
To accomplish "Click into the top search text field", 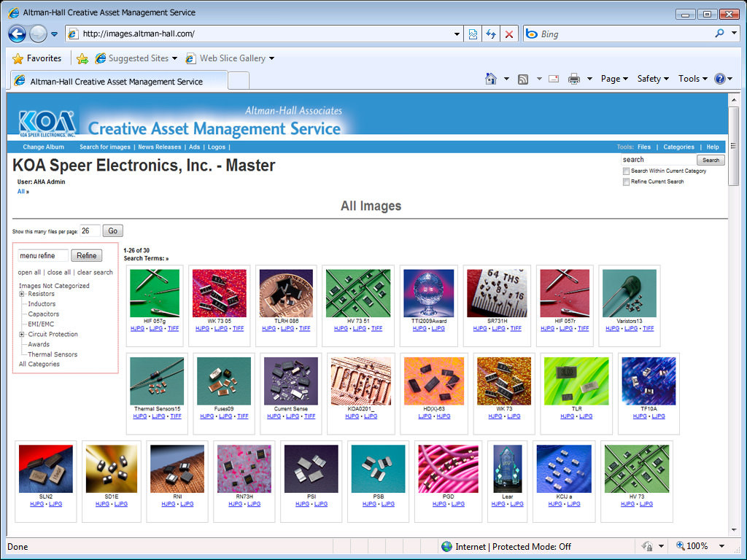I will (x=659, y=160).
